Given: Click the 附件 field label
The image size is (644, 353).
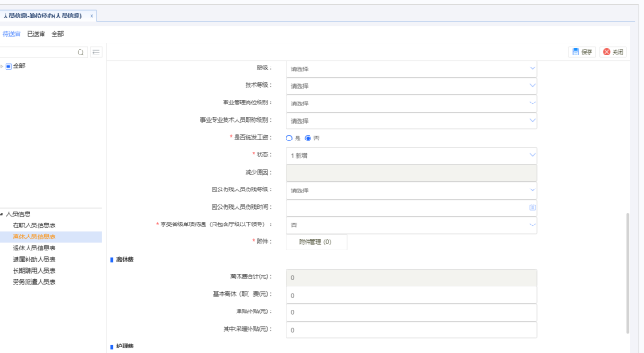Looking at the screenshot, I should point(262,241).
